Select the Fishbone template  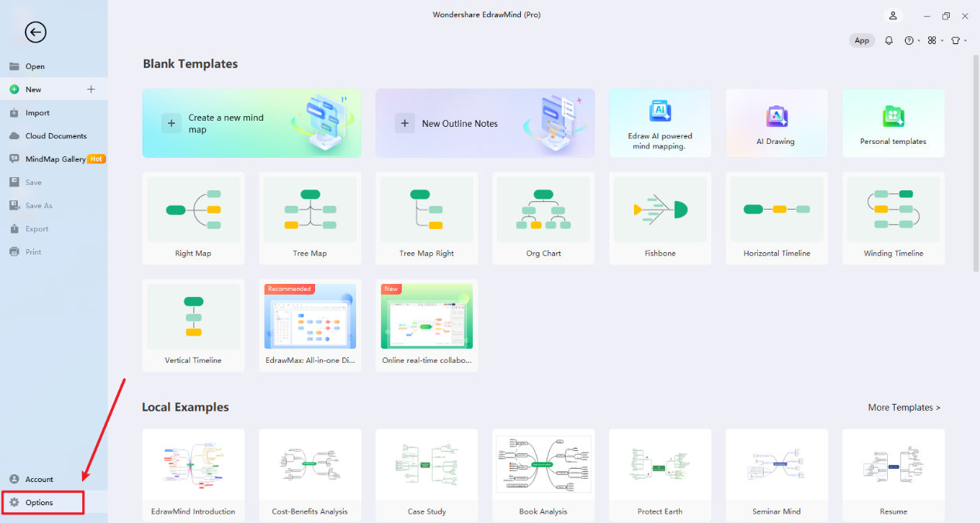660,218
